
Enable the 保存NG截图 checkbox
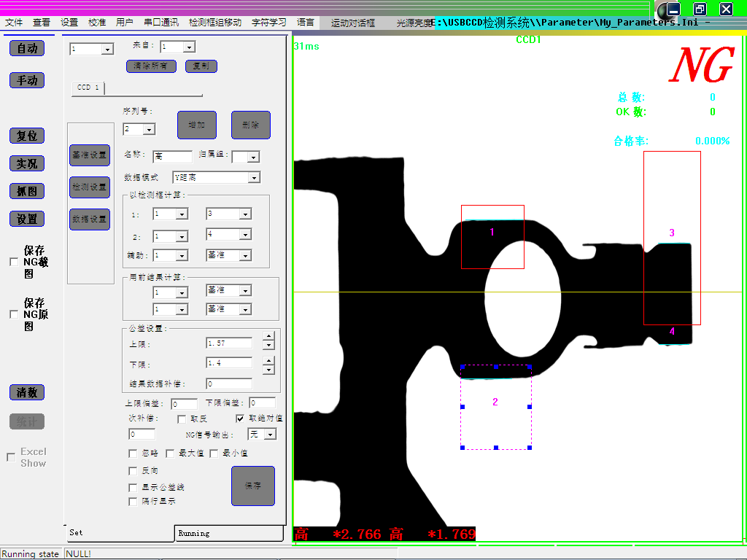(x=13, y=262)
